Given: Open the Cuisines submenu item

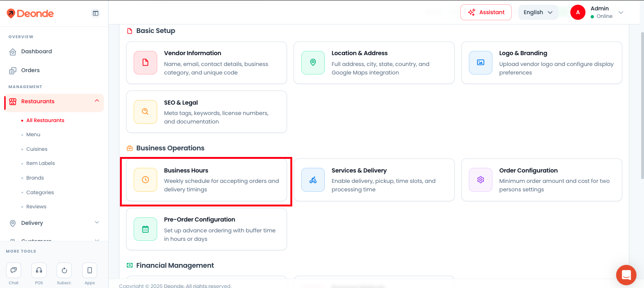Looking at the screenshot, I should (37, 149).
